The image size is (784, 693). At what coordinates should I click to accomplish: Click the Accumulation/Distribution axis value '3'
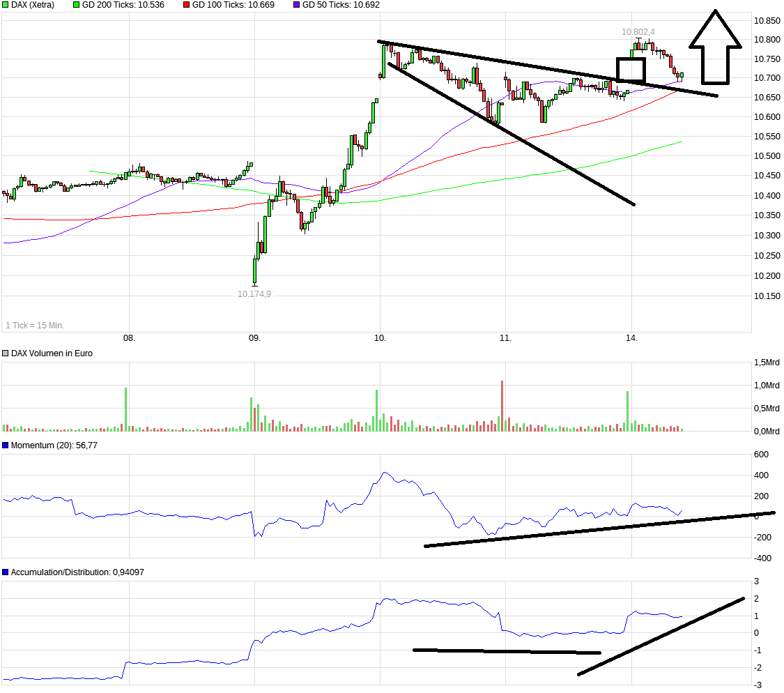[757, 581]
